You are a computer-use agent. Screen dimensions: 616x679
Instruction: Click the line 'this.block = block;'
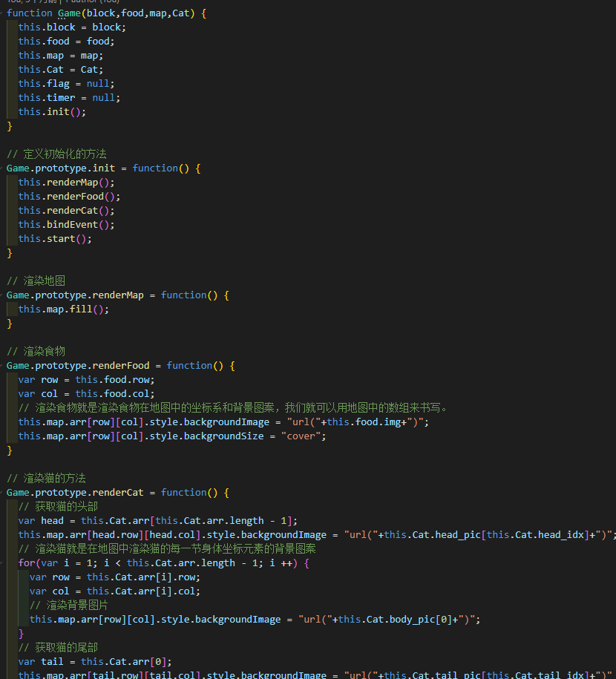pos(72,27)
